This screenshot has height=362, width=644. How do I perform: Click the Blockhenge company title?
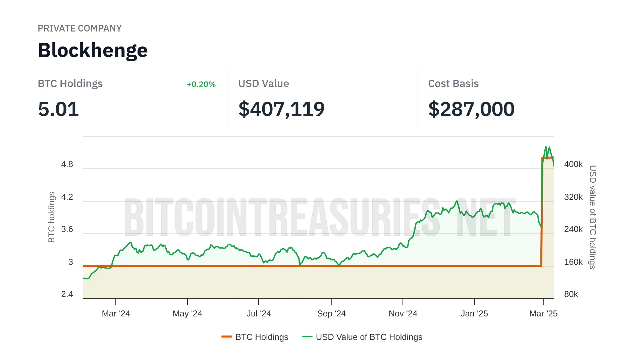tap(93, 50)
